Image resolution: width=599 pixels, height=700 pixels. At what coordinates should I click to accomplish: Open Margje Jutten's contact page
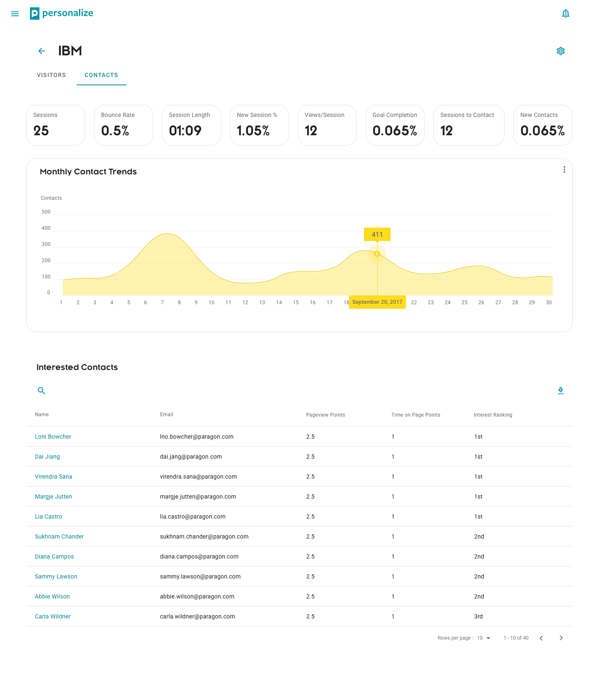tap(53, 496)
